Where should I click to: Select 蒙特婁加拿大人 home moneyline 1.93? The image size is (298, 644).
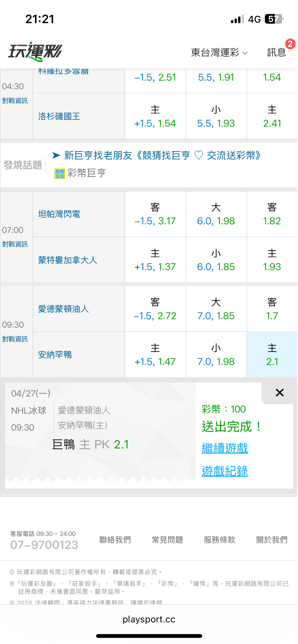pos(272,260)
